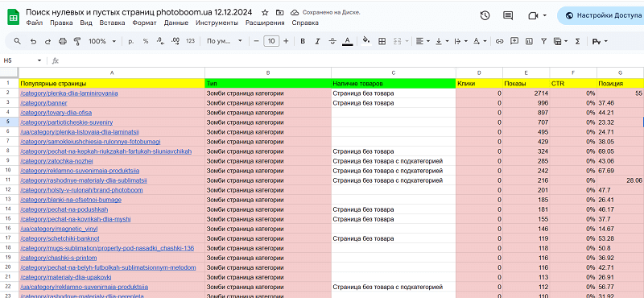Viewport: 644px width, 298px height.
Task: Click Настройки Доступа share button
Action: (x=601, y=15)
